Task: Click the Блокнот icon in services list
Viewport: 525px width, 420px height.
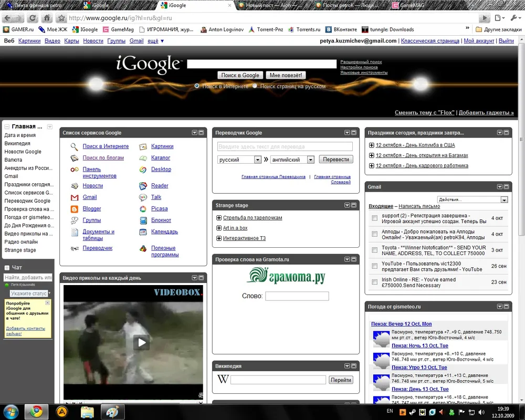Action: pyautogui.click(x=143, y=220)
